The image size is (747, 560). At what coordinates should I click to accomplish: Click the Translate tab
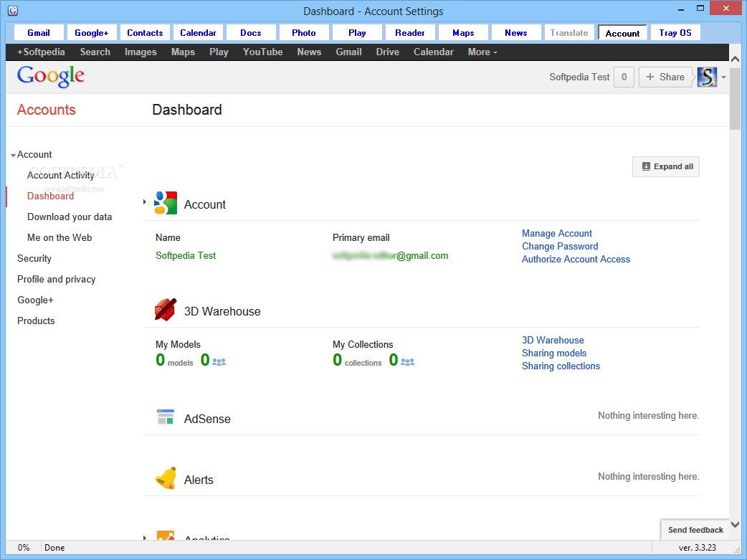(x=568, y=33)
